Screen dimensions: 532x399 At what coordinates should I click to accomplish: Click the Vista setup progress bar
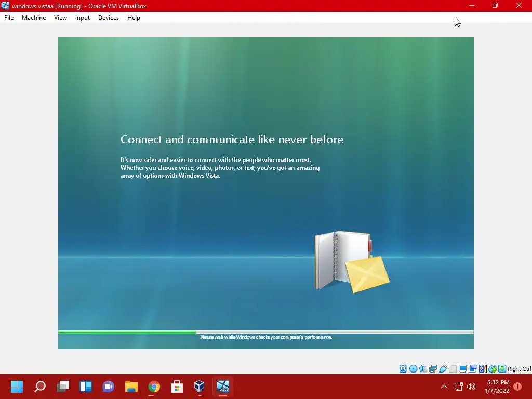click(265, 332)
